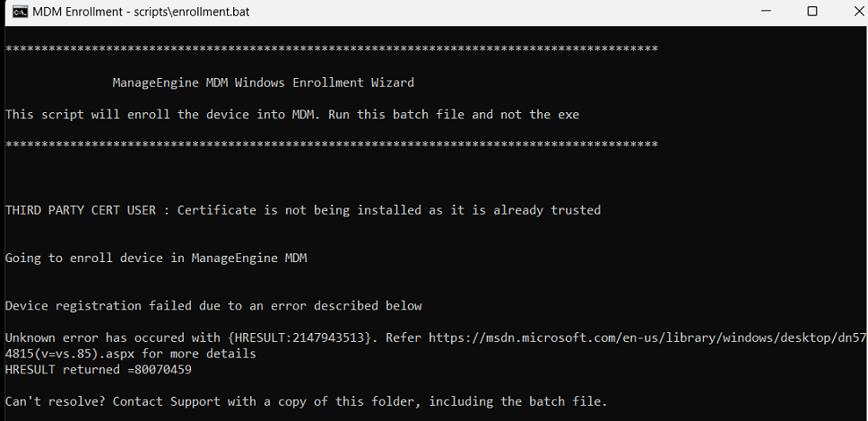Screen dimensions: 868x421
Task: Maximize the MDM Enrollment console window
Action: point(812,12)
